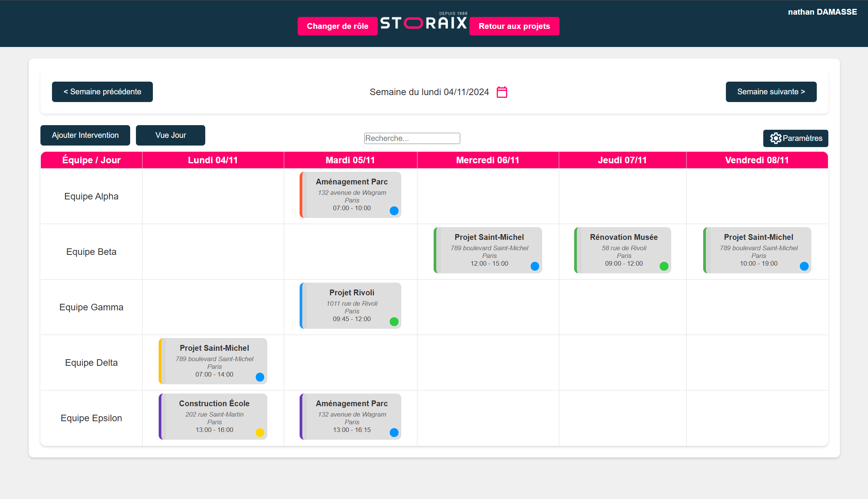The image size is (868, 499).
Task: Click blue status dot on Delta's Projet Saint-Michel
Action: point(260,377)
